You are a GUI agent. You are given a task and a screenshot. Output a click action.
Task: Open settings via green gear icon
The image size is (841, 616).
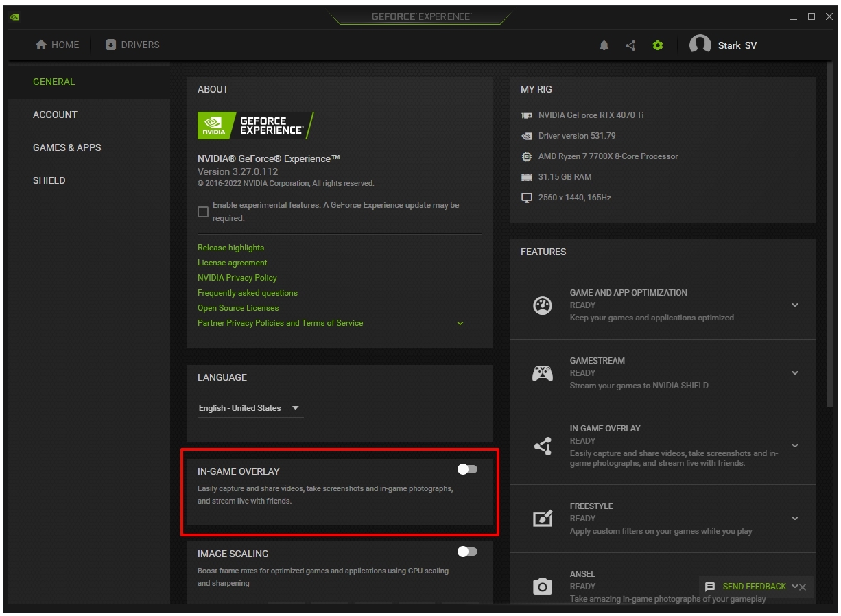tap(658, 45)
